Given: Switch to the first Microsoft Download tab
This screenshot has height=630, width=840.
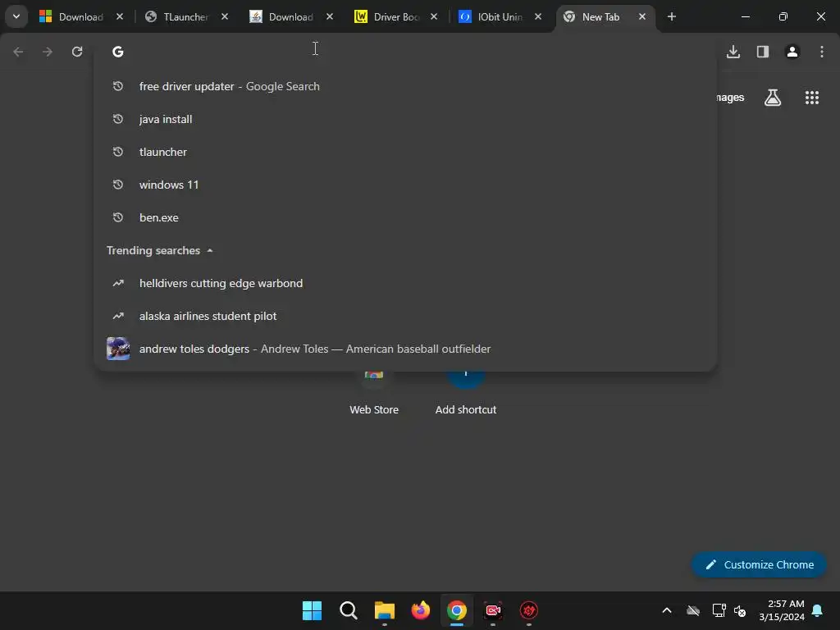Looking at the screenshot, I should point(80,16).
